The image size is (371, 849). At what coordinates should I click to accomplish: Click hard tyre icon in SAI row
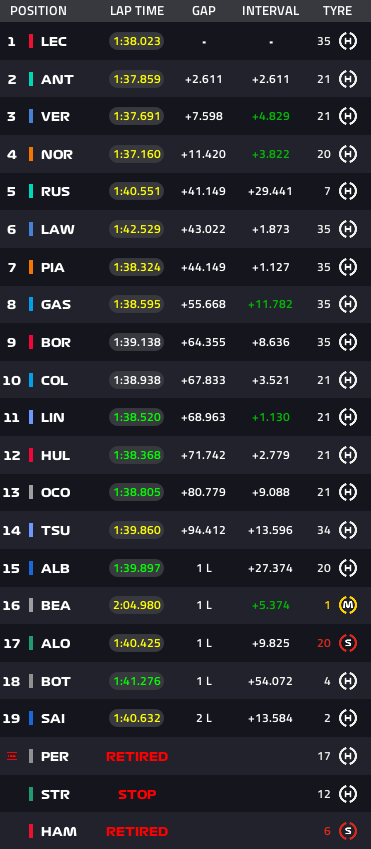click(x=348, y=718)
